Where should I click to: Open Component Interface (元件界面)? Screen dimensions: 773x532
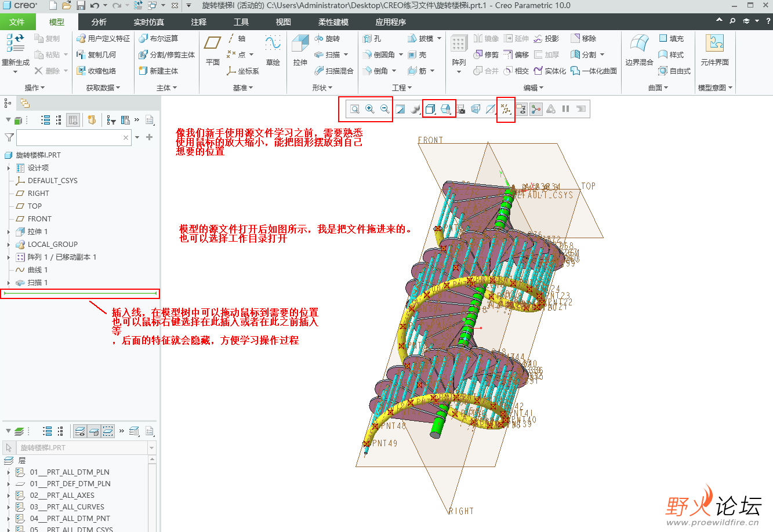[714, 50]
